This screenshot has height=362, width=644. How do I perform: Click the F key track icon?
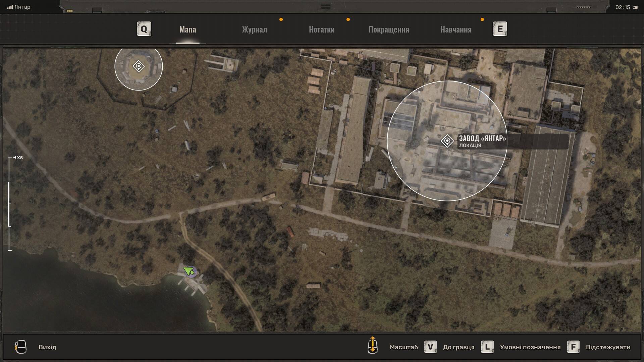[574, 347]
